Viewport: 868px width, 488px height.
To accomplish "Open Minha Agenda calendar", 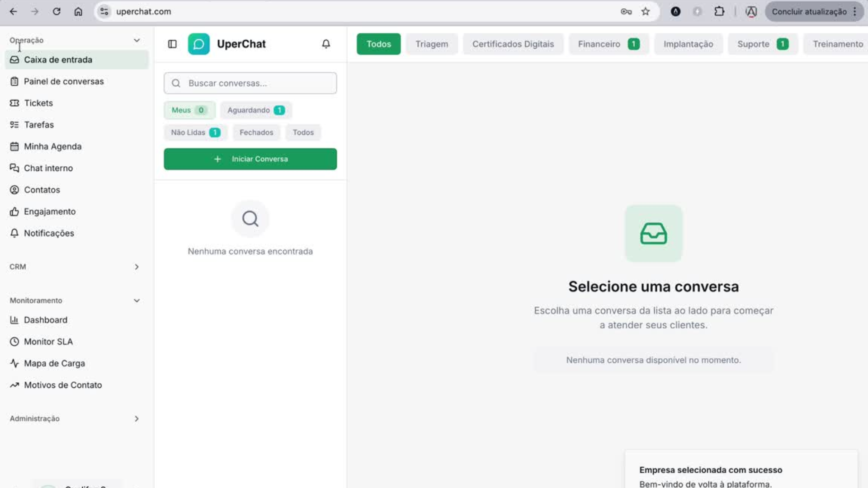I will [x=52, y=146].
